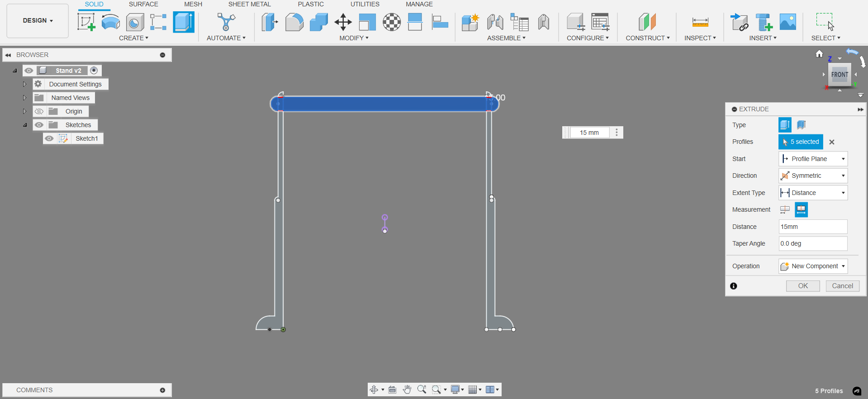
Task: Cancel the Extrude dialog
Action: pos(843,286)
